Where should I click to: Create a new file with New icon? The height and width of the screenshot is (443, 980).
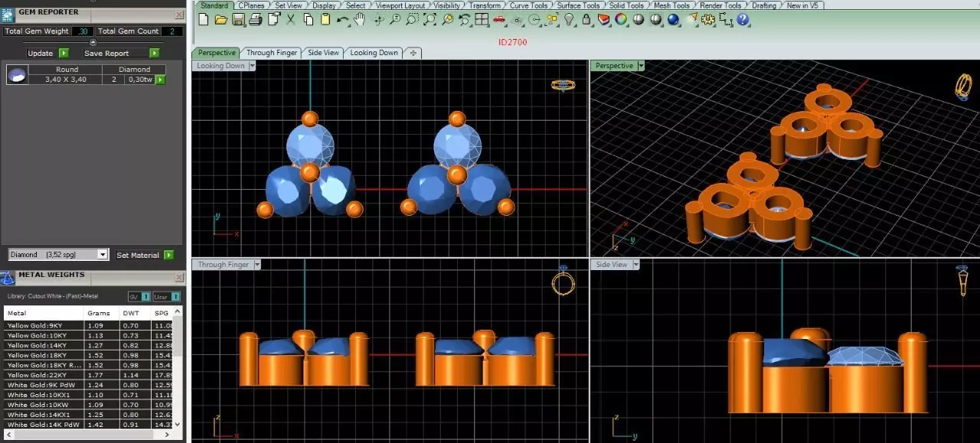point(203,19)
